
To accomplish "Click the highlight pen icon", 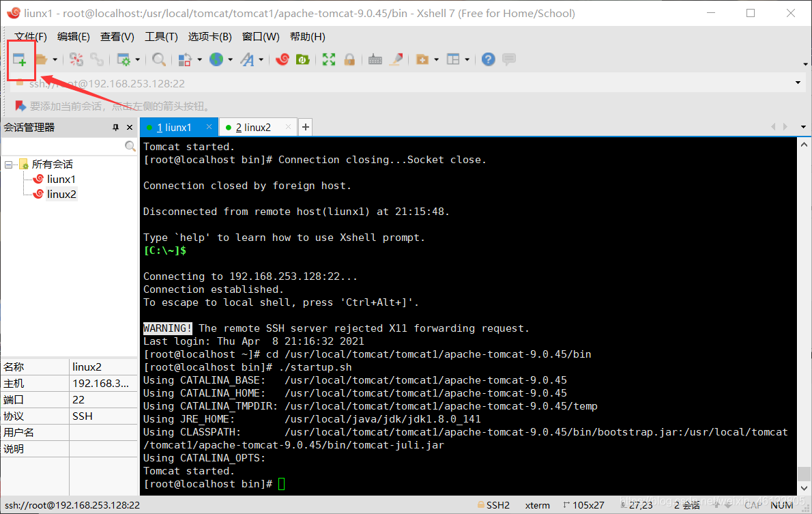I will (x=396, y=59).
